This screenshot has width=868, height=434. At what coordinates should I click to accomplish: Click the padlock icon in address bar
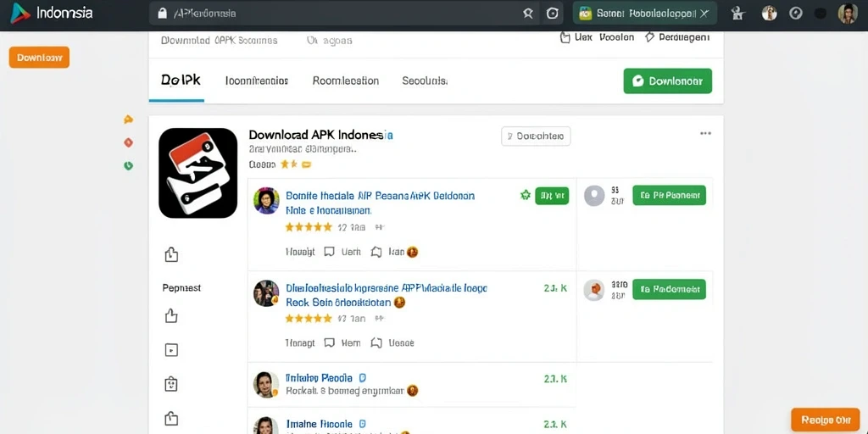(162, 14)
